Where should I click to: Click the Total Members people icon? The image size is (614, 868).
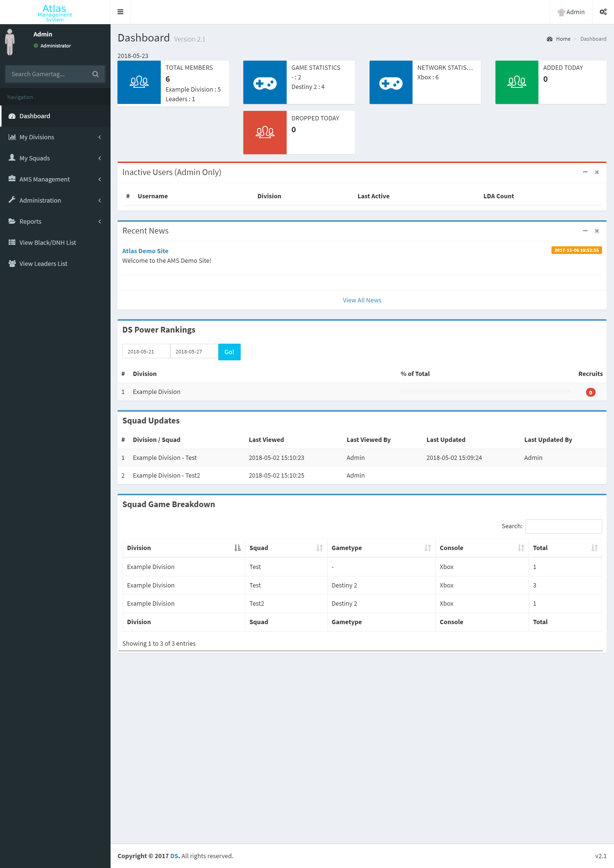tap(139, 82)
